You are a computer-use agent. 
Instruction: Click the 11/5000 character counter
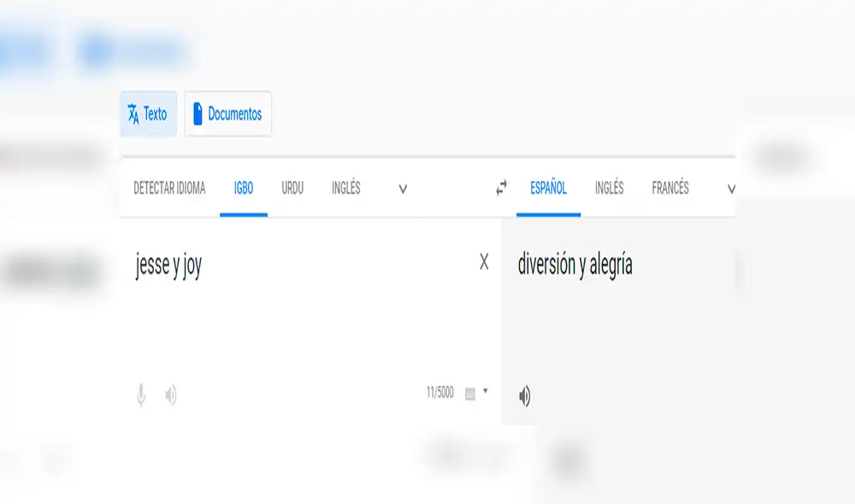(x=439, y=391)
